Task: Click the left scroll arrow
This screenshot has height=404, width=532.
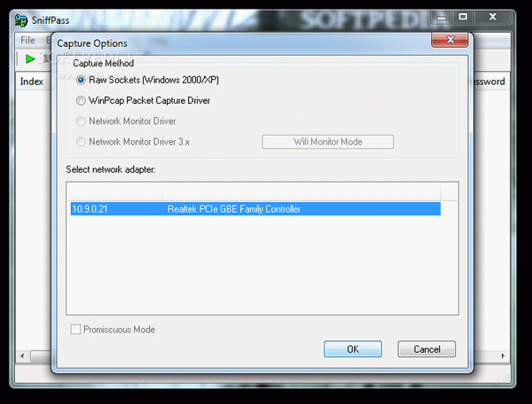Action: click(x=22, y=356)
